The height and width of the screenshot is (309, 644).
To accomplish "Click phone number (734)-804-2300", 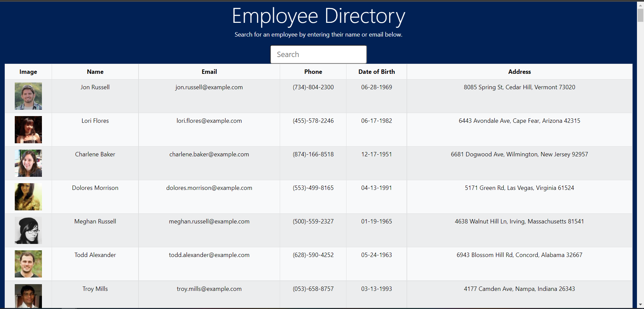I will [x=313, y=87].
